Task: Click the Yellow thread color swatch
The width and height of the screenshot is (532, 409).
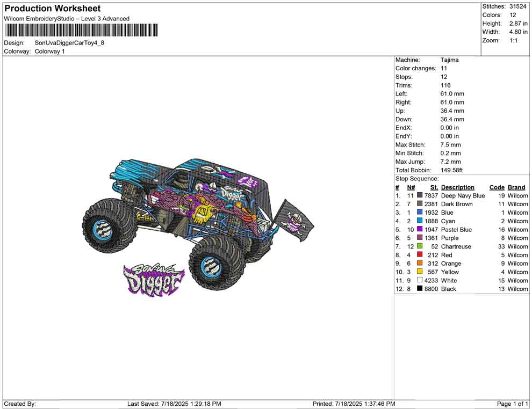Action: tap(420, 272)
